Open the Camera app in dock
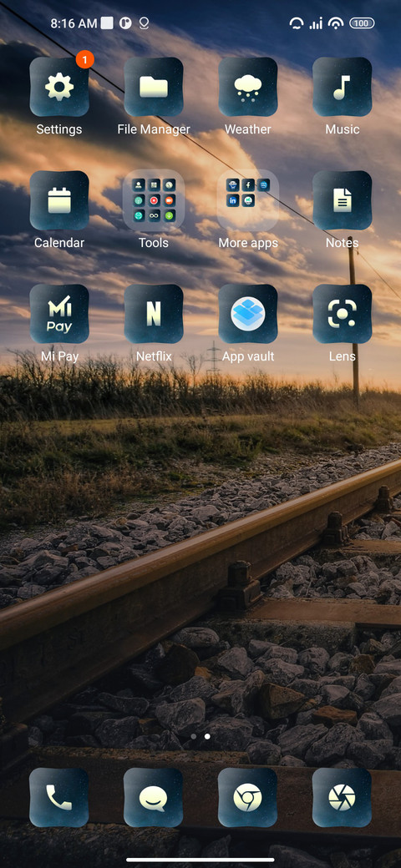401x868 pixels. [x=342, y=797]
